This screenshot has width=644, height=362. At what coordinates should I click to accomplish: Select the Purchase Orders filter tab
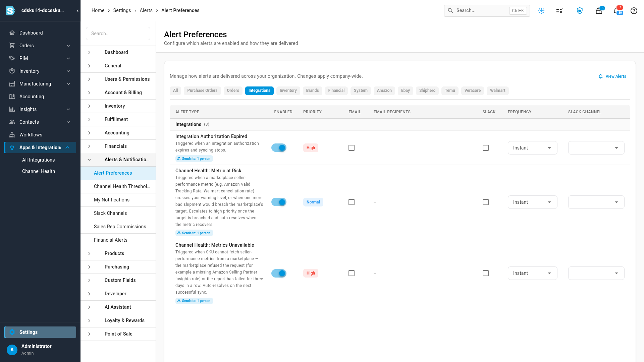202,90
